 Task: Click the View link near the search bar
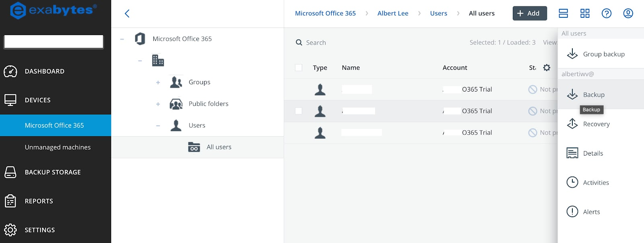point(550,42)
